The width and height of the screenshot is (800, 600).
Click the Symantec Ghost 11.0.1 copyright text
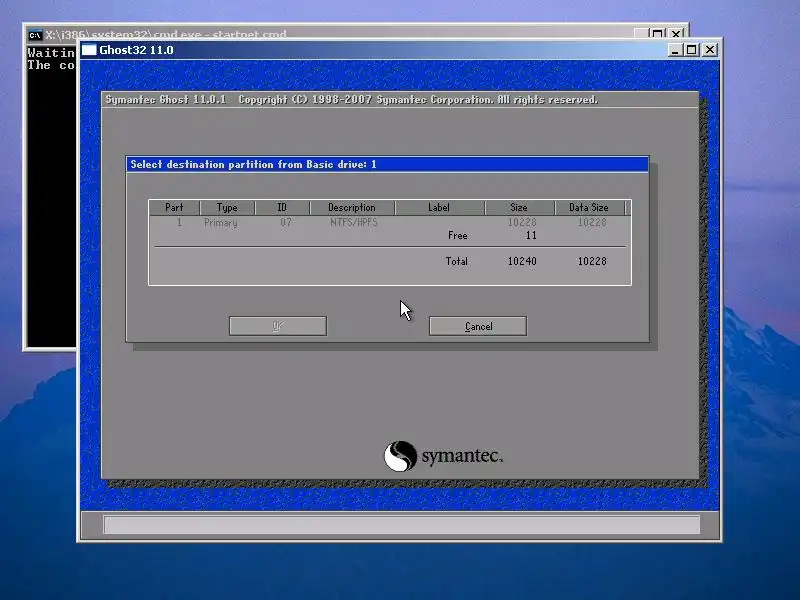click(352, 99)
